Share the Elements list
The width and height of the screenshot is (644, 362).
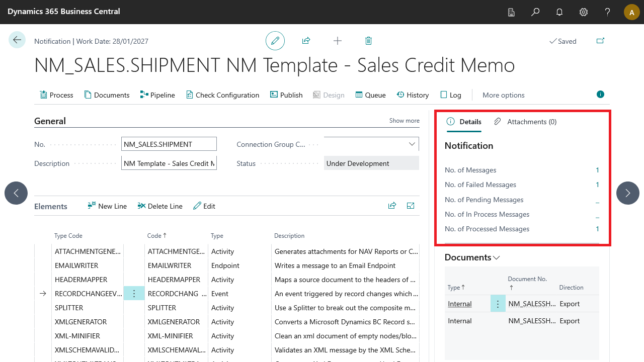(392, 206)
